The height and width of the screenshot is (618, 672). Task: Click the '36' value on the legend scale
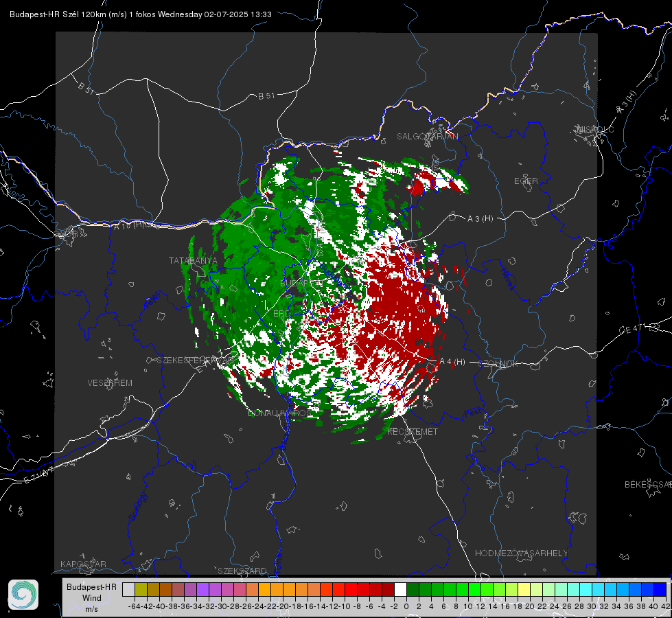[x=629, y=606]
